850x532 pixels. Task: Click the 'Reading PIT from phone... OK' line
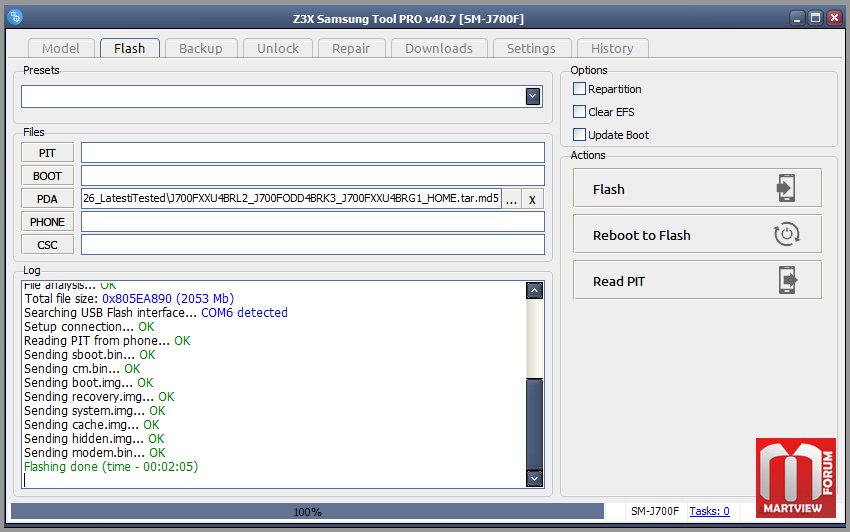107,341
